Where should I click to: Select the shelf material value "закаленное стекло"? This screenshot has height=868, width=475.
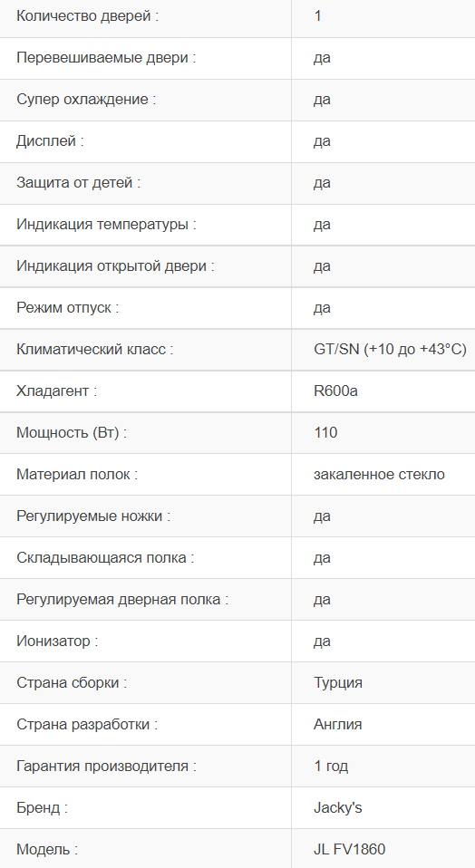379,475
